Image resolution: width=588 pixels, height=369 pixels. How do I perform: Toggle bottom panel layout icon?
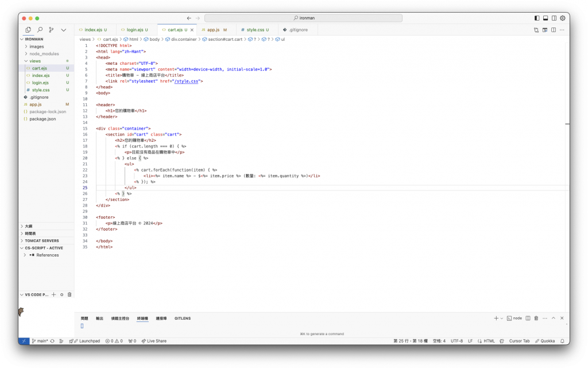click(x=546, y=18)
